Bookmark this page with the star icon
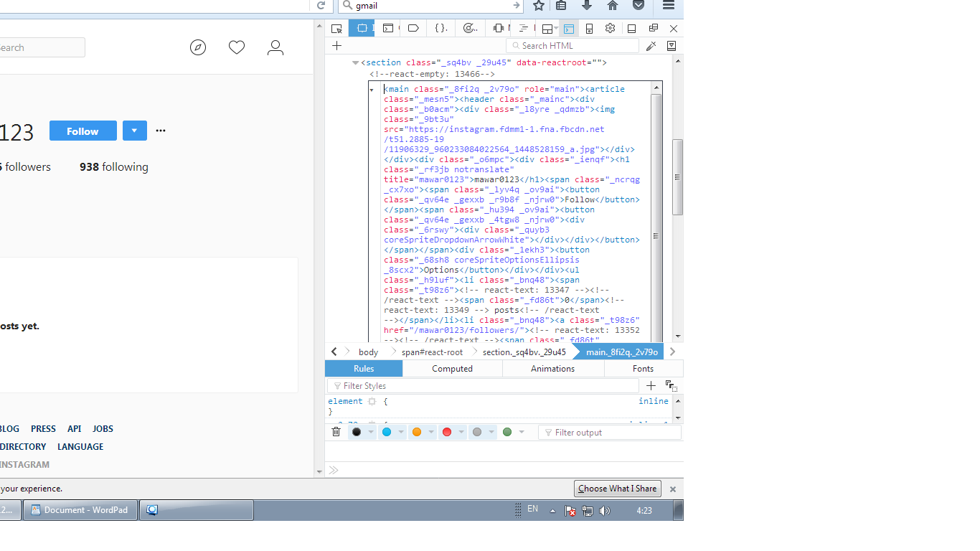980x551 pixels. click(539, 6)
